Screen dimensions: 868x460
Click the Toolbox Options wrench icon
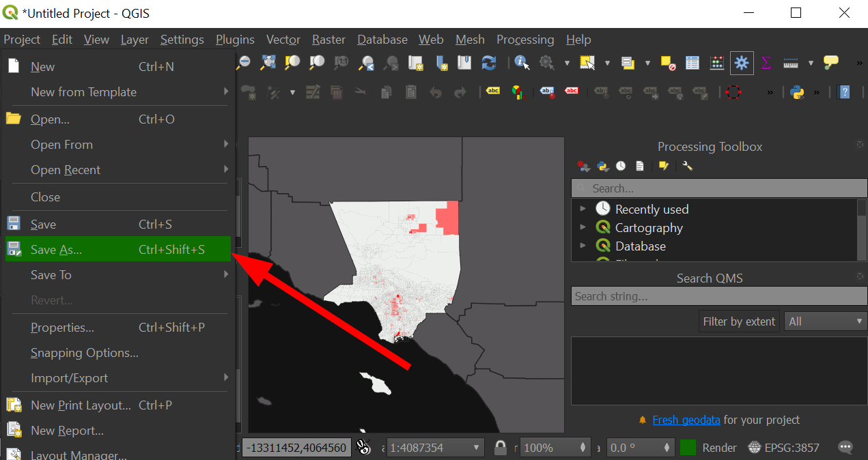click(x=688, y=166)
